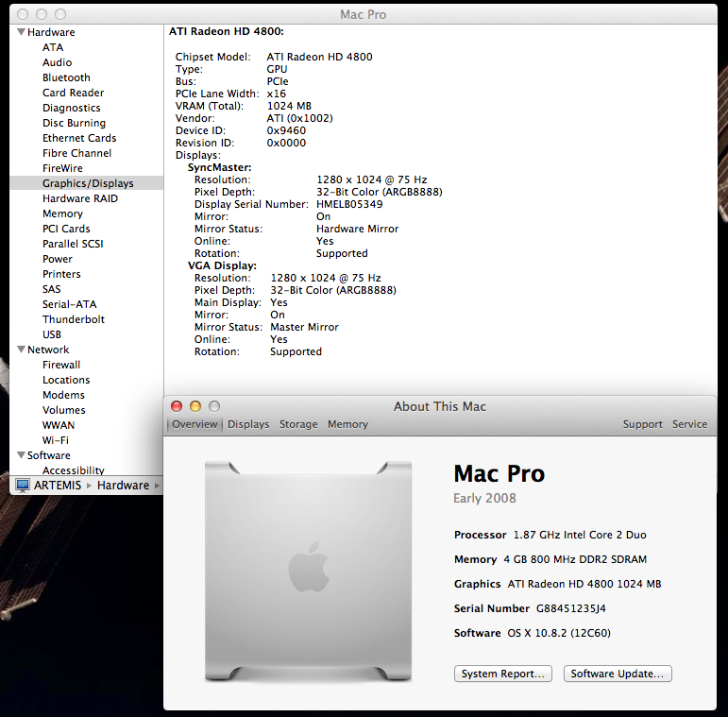Select Parallel SCSI entry

click(x=73, y=244)
